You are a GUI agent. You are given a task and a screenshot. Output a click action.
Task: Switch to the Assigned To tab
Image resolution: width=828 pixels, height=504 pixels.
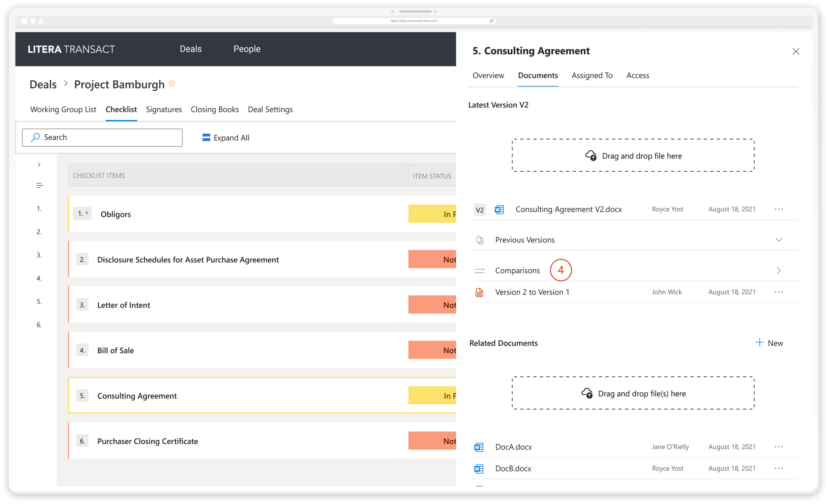pos(592,75)
